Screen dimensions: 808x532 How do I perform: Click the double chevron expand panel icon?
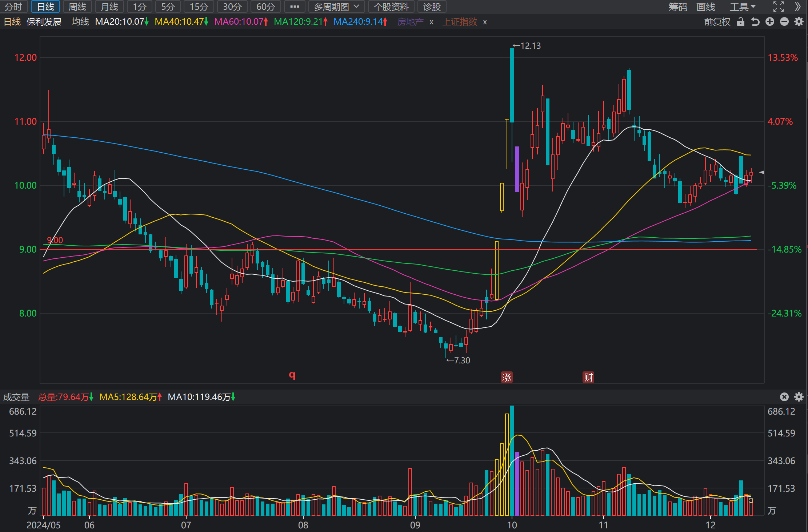coord(797,7)
